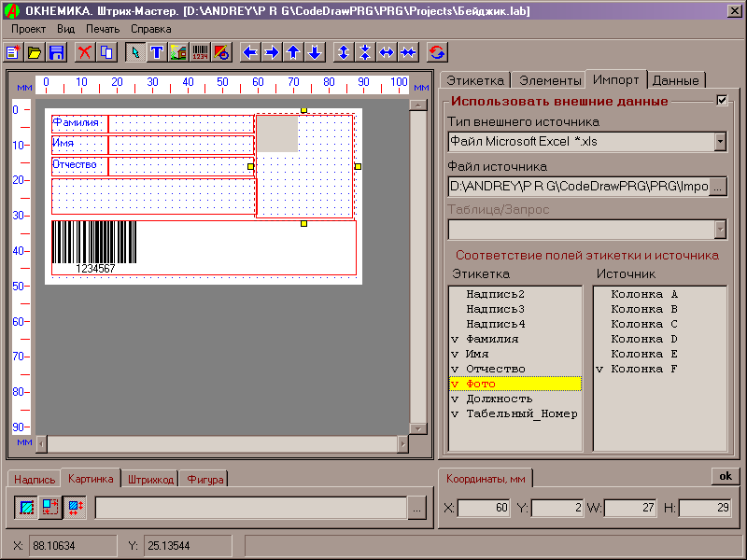Switch to the Штрихкод tab
This screenshot has height=560, width=747.
pos(149,480)
